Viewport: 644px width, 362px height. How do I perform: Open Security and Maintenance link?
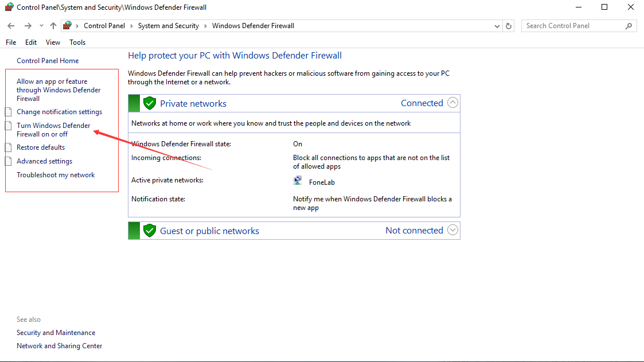56,333
